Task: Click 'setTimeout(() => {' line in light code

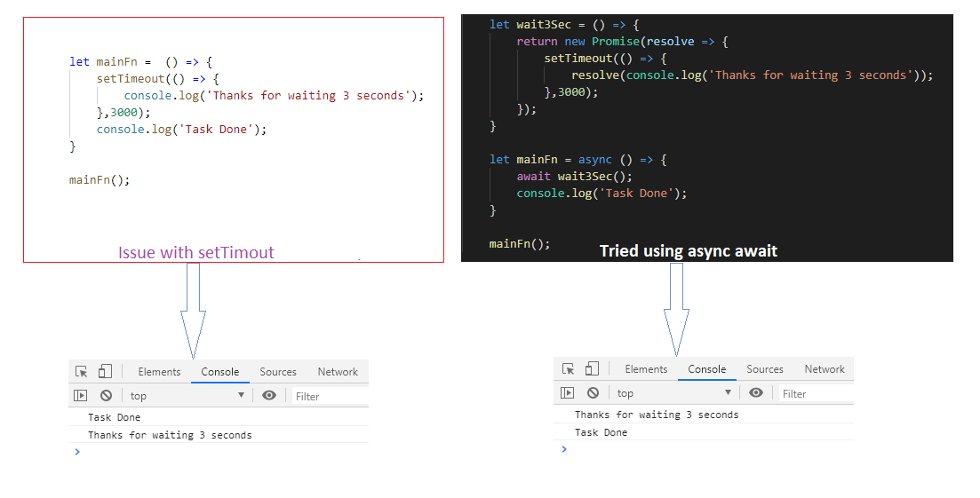Action: pyautogui.click(x=157, y=79)
